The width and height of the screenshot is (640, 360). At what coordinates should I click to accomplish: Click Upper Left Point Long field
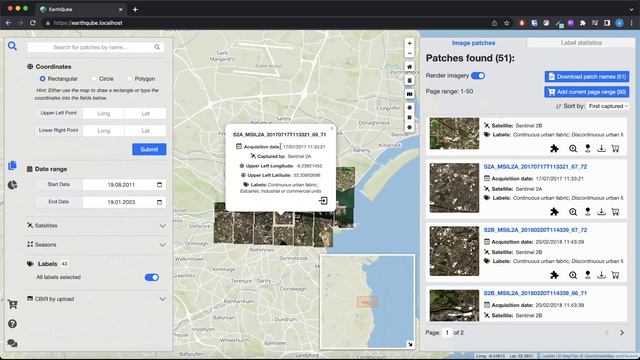pos(104,113)
